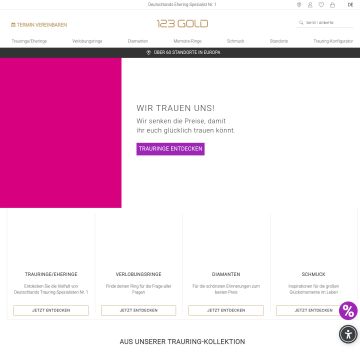Screen dimensions: 360x360
Task: Open the Schmuck menu
Action: point(235,41)
